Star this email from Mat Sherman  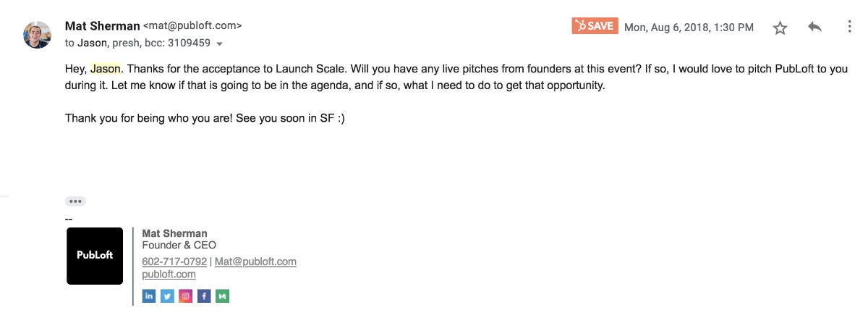(780, 28)
